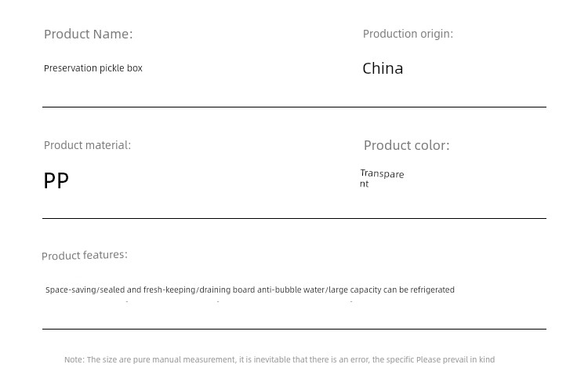Click the divider line below product material

click(x=294, y=218)
